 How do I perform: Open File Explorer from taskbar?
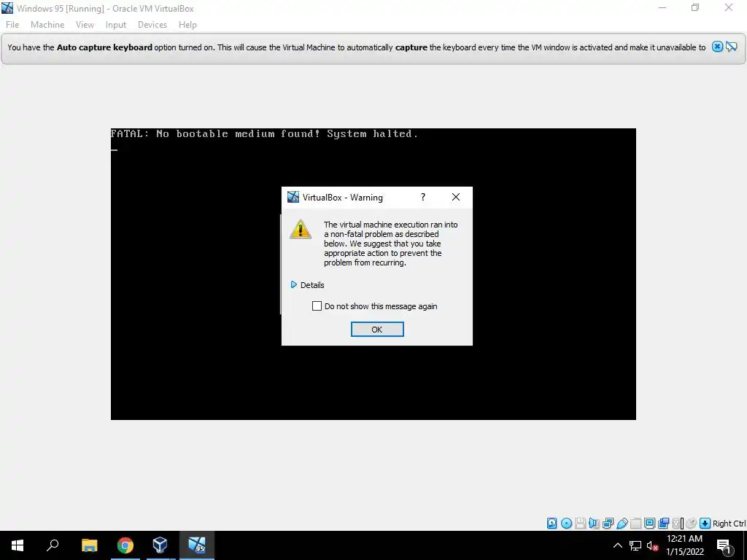(89, 545)
